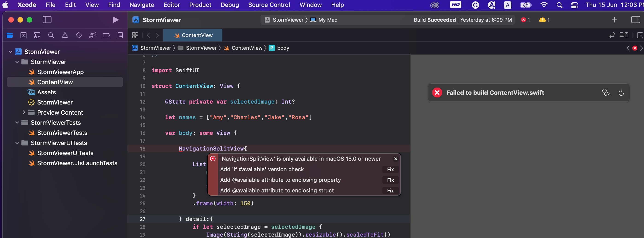The image size is (644, 238).
Task: Toggle the left navigator sidebar
Action: pyautogui.click(x=47, y=20)
